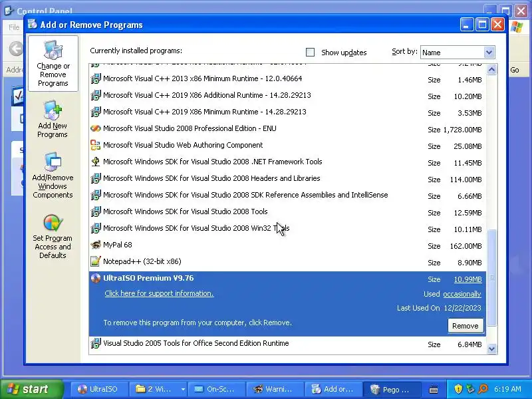Click the Windows SDK Win32 Tools icon

pos(96,228)
